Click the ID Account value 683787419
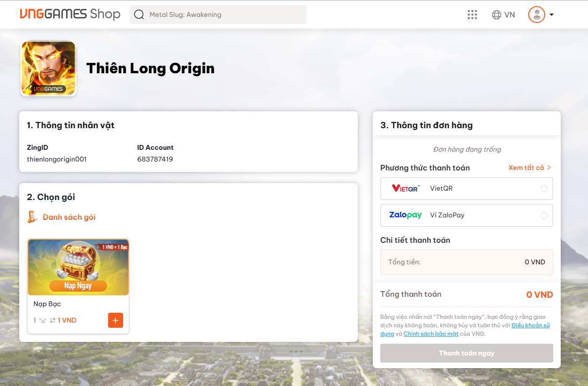Viewport: 588px width, 386px height. coord(155,159)
